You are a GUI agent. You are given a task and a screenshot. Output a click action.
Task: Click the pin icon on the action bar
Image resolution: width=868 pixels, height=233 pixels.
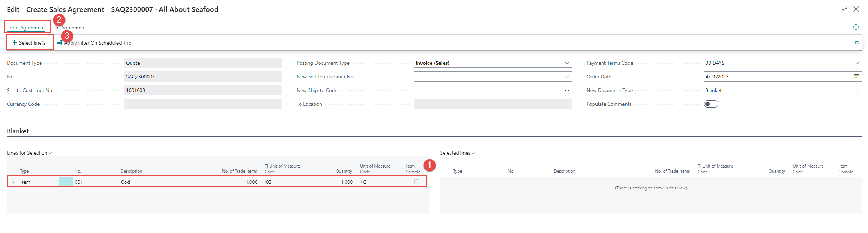(856, 42)
